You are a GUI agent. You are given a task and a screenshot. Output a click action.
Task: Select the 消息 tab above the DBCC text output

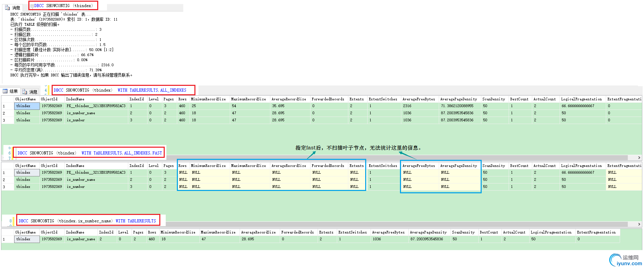coord(12,7)
